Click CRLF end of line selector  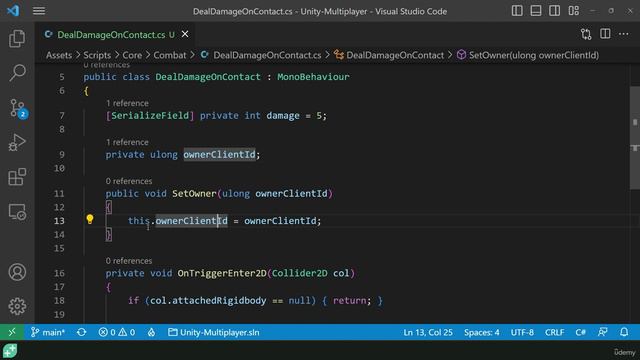554,332
